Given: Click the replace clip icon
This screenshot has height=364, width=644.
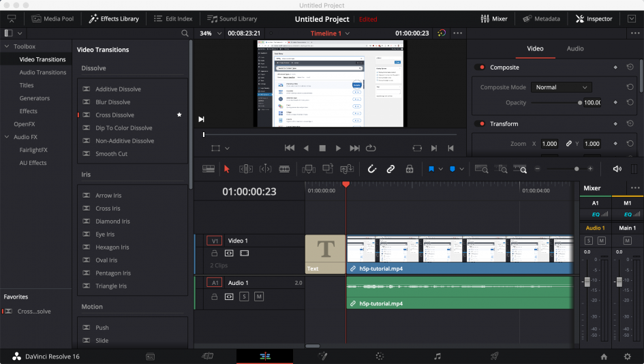Looking at the screenshot, I should [347, 169].
